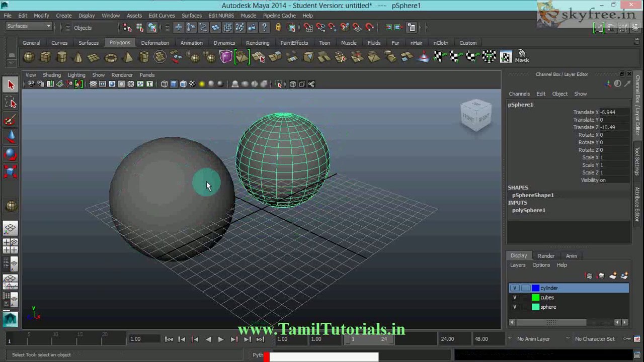
Task: Create a polygon sphere from the shelf
Action: [29, 57]
